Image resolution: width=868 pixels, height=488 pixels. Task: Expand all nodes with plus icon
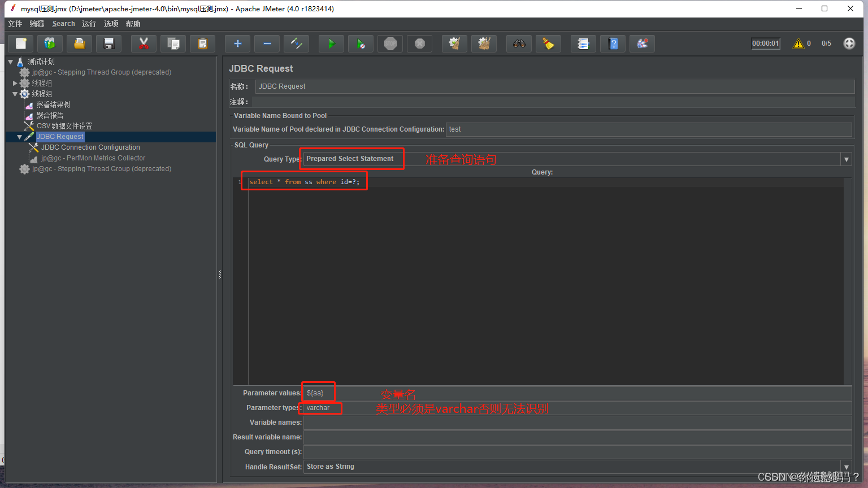237,43
